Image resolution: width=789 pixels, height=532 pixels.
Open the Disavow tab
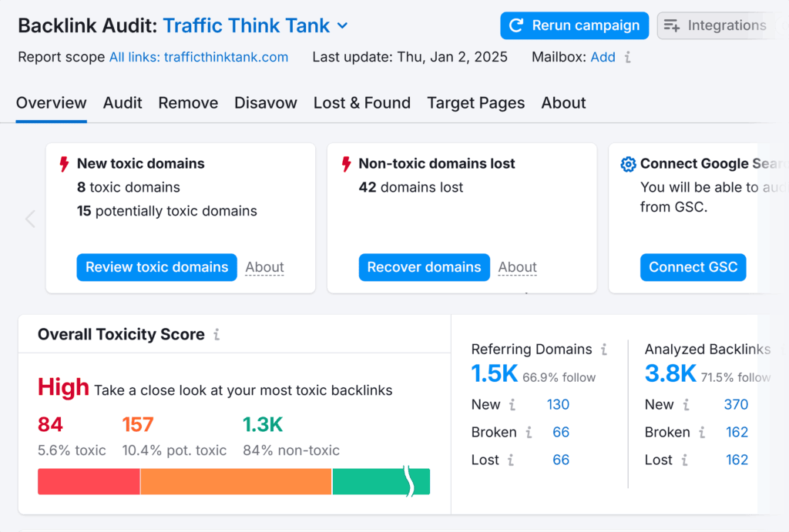point(266,103)
